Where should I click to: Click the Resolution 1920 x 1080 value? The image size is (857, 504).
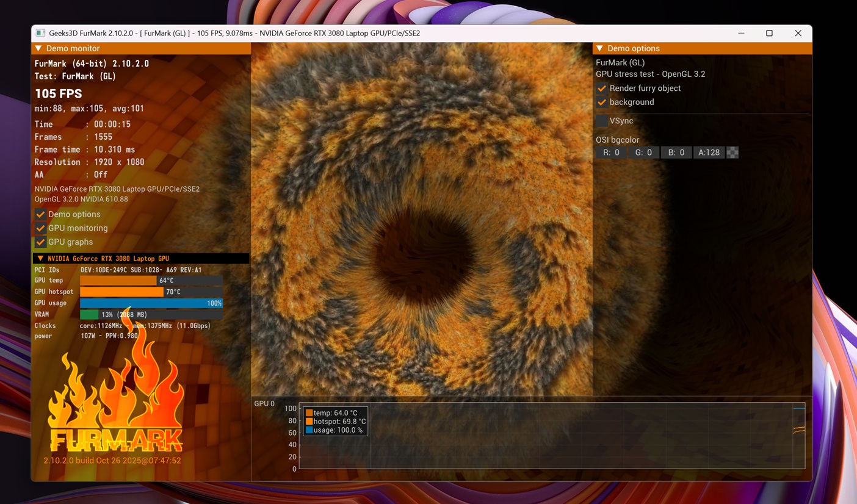pyautogui.click(x=119, y=162)
